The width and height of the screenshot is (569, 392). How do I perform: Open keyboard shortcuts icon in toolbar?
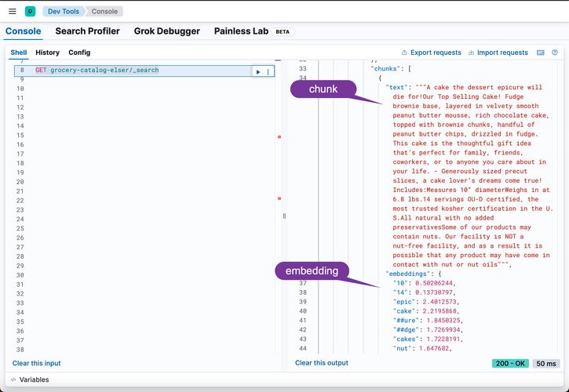pos(541,53)
